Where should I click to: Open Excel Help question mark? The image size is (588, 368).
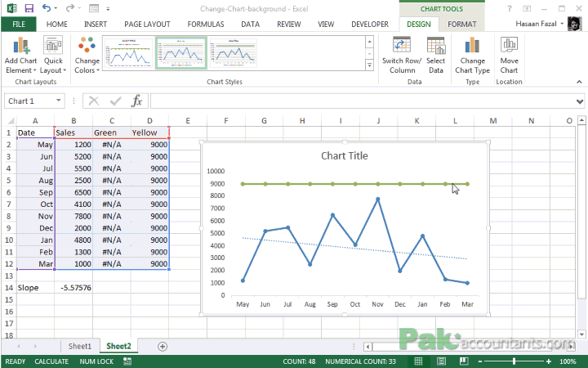click(510, 8)
